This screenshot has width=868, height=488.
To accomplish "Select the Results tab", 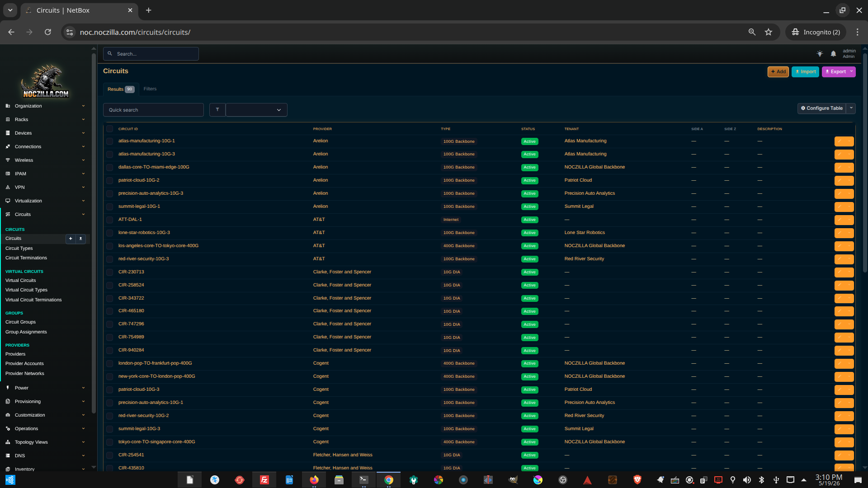I will pos(121,89).
